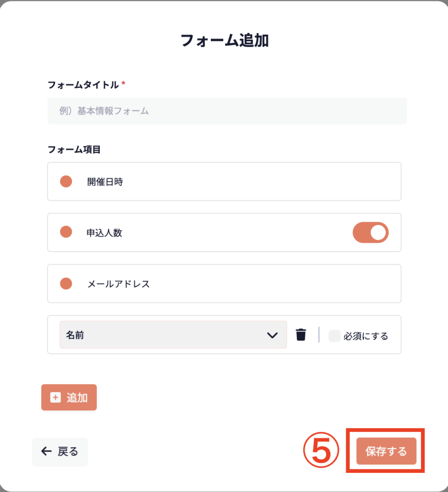Click the plus icon on 追加 button
Viewport: 448px width, 492px height.
coord(56,397)
